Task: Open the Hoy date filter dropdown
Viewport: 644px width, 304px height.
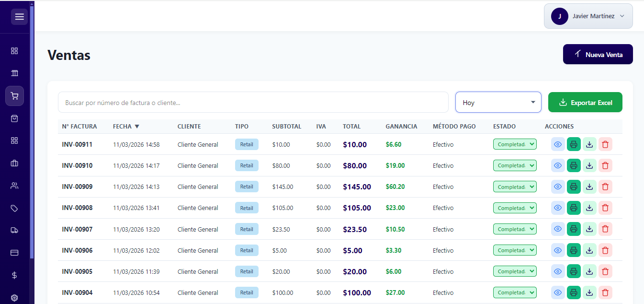Action: pos(498,103)
